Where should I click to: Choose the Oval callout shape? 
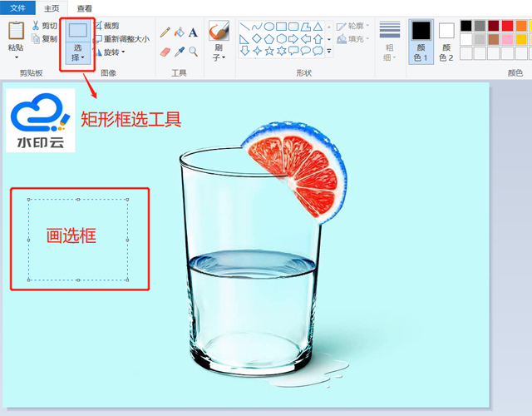tap(306, 51)
